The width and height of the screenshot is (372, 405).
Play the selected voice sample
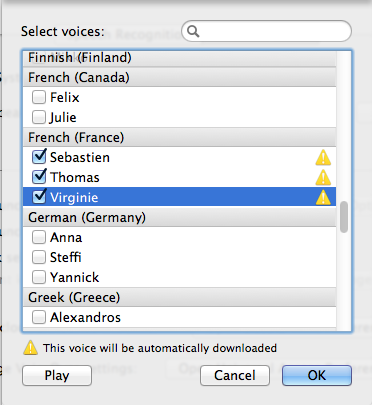tap(57, 375)
